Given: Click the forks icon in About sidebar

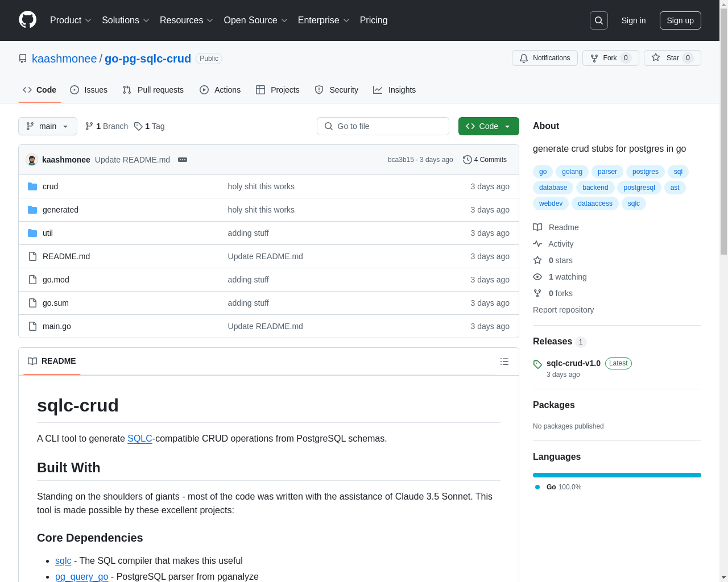Looking at the screenshot, I should 537,293.
